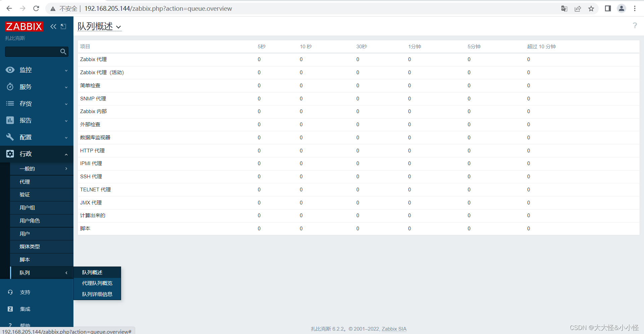Expand the 监控 menu chevron

click(x=66, y=70)
